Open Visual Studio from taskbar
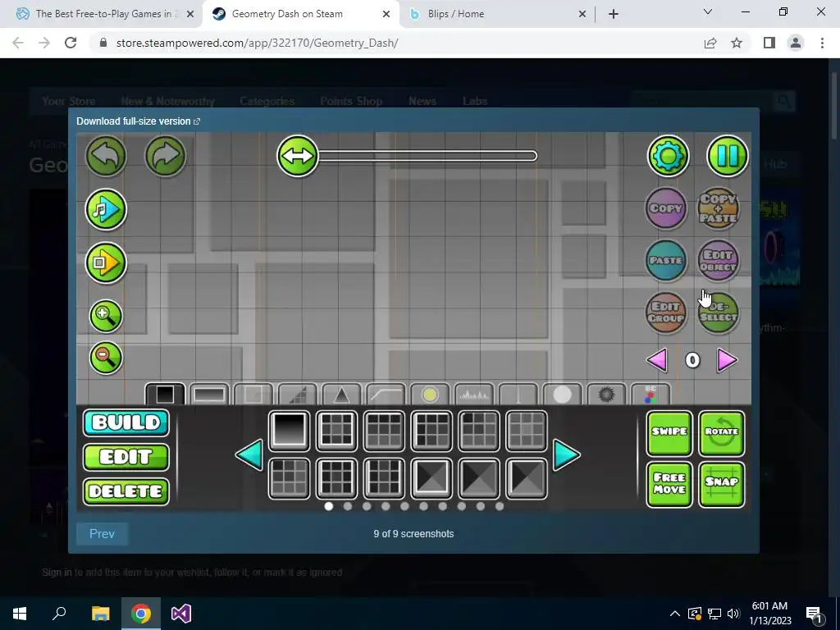This screenshot has height=630, width=840. pyautogui.click(x=181, y=614)
